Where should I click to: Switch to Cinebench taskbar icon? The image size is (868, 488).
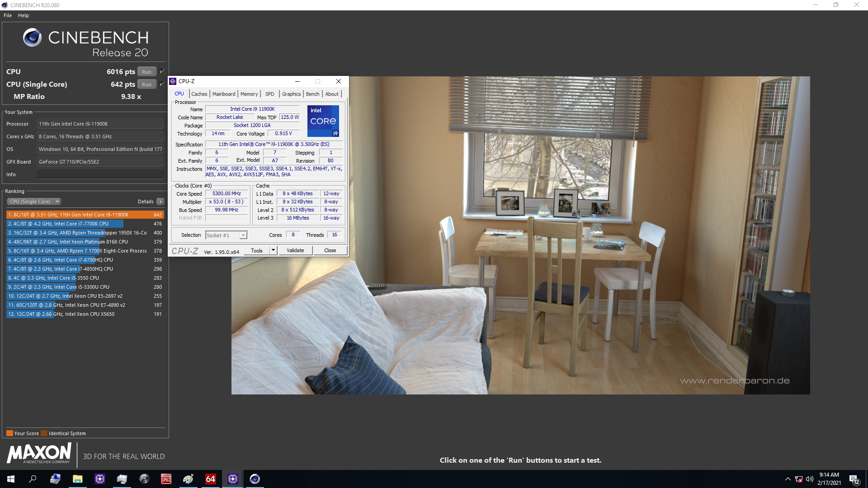click(x=255, y=479)
